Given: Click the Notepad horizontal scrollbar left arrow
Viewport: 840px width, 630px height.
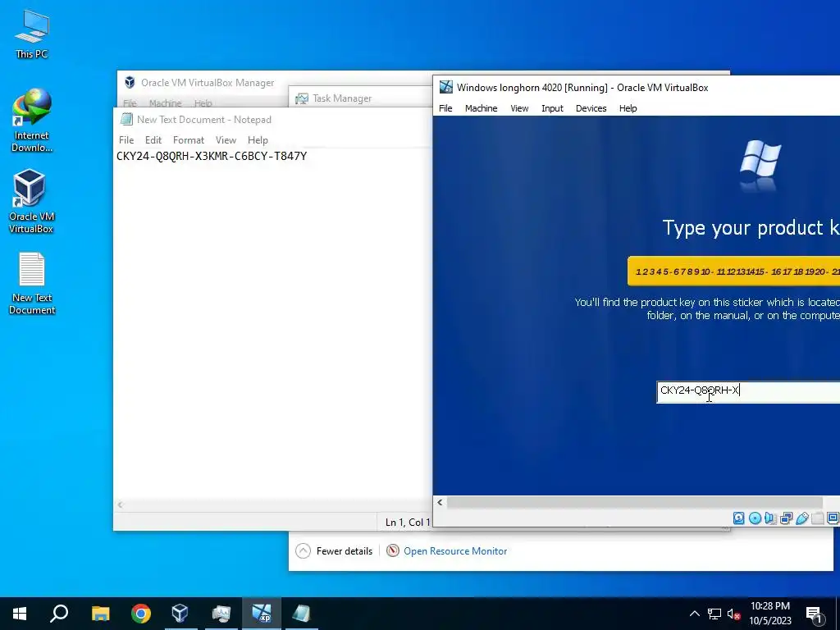Looking at the screenshot, I should 120,504.
